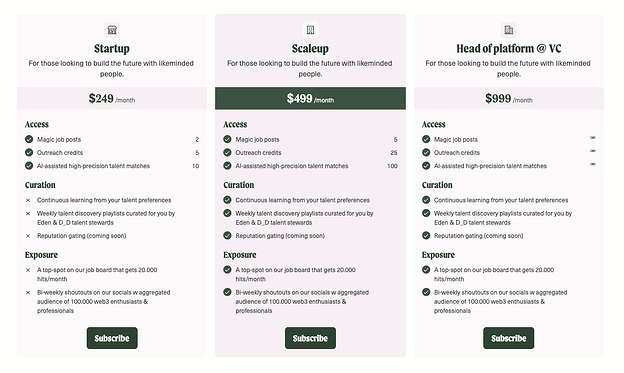Subscribe to the Scaleup plan
624x373 pixels.
pos(310,338)
